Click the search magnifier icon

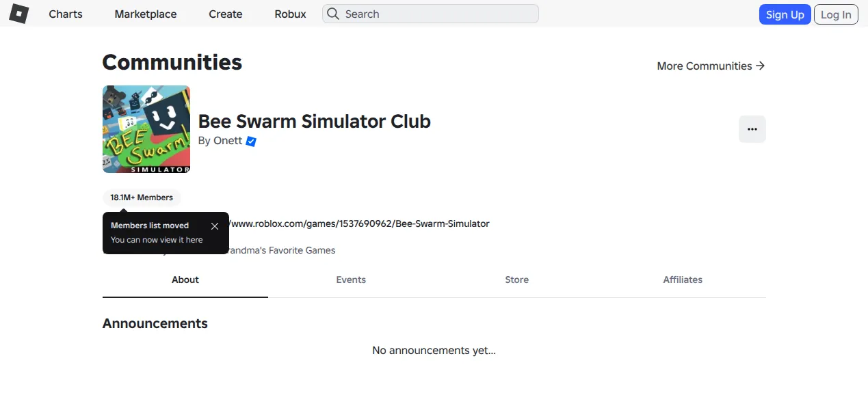point(332,14)
